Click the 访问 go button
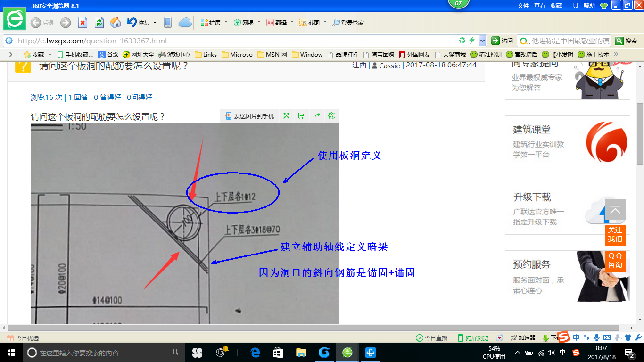This screenshot has height=362, width=644. (x=502, y=41)
